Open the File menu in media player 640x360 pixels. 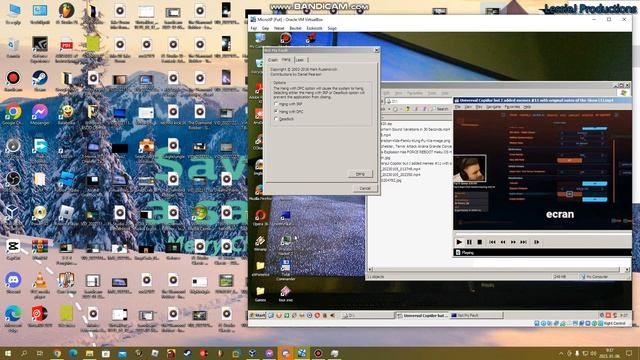coord(458,107)
